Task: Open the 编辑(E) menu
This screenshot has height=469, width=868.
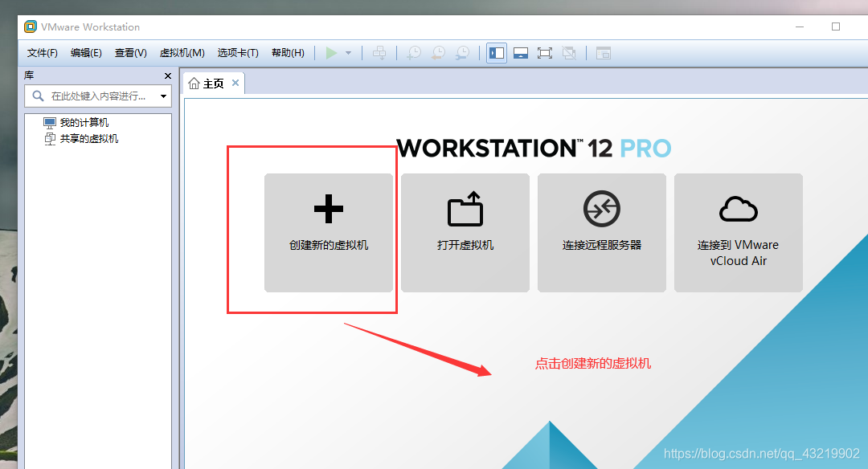Action: pos(86,53)
